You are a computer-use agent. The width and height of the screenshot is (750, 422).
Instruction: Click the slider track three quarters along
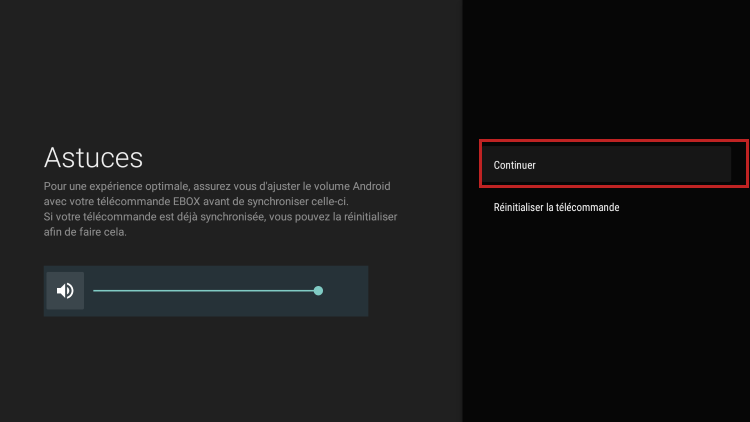[262, 291]
